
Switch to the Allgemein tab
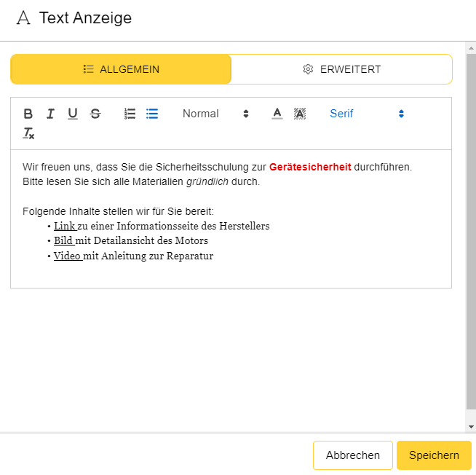click(121, 69)
